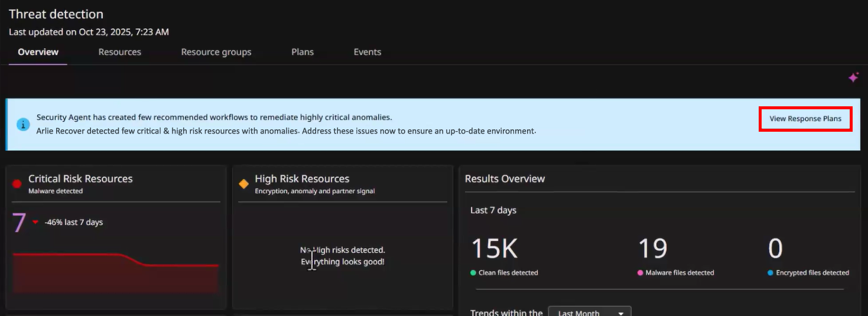Click the orange diamond High Risk icon

pyautogui.click(x=243, y=184)
